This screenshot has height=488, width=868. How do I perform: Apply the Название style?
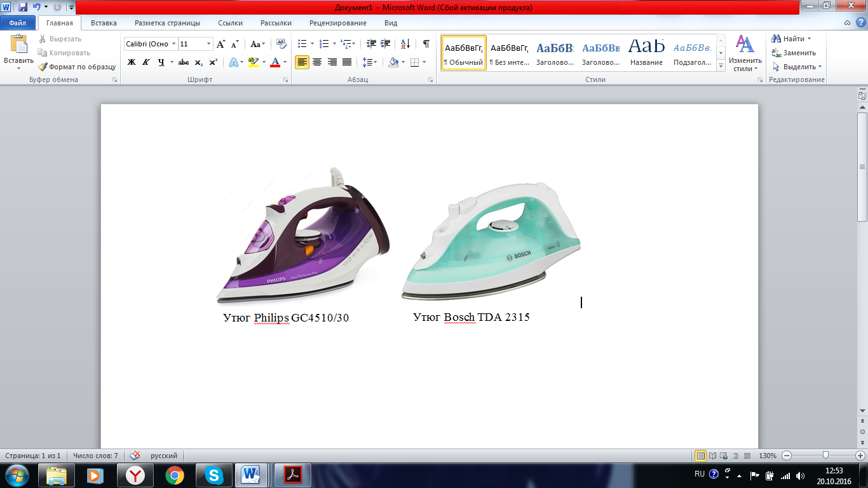647,52
